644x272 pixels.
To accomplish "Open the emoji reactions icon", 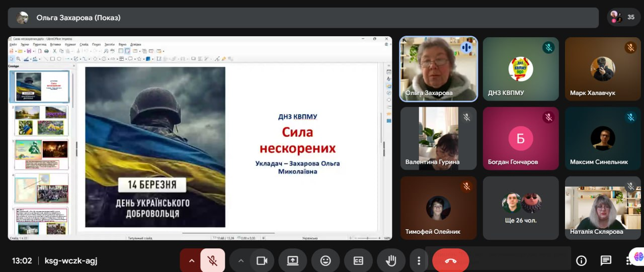I will point(326,260).
